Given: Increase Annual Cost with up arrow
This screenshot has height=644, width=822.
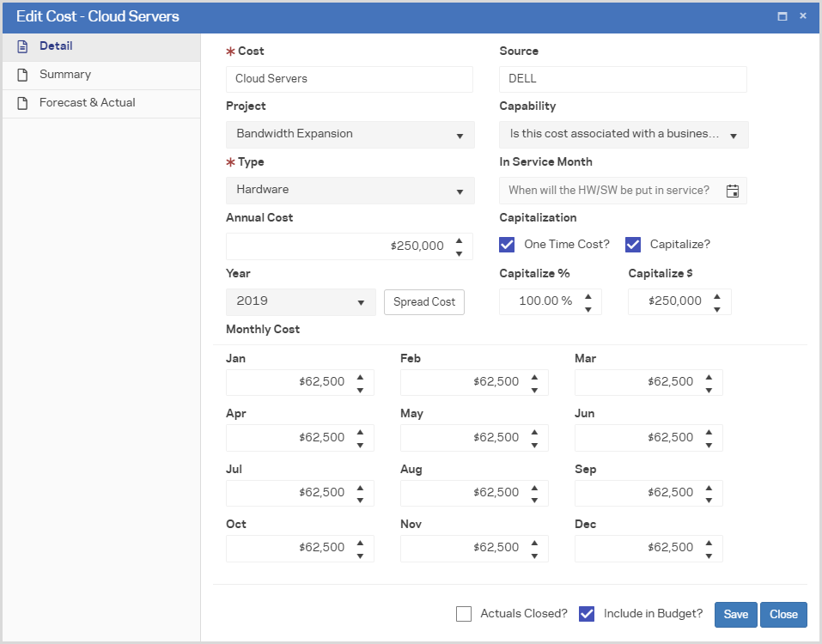Looking at the screenshot, I should click(x=459, y=240).
